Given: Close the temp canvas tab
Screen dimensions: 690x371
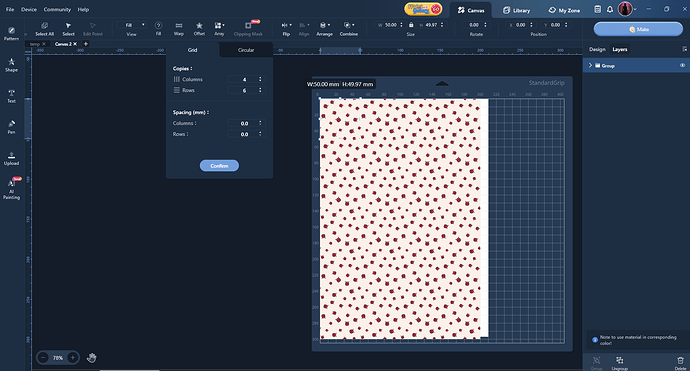Looking at the screenshot, I should [44, 44].
